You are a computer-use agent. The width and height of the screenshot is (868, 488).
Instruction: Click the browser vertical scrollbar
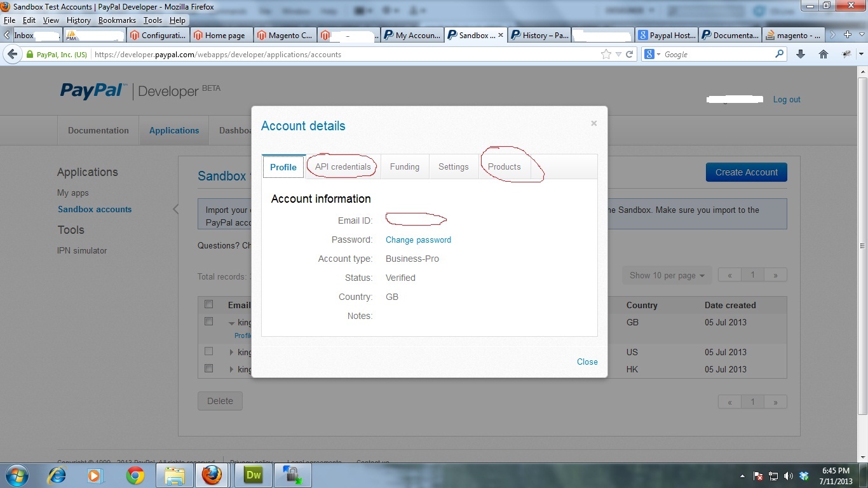[862, 246]
